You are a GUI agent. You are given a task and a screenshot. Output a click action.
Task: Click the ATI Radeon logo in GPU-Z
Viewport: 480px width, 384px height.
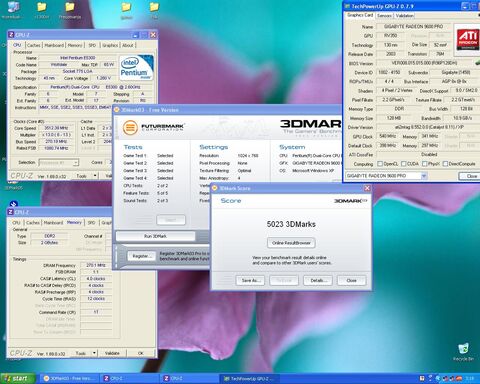[x=467, y=39]
